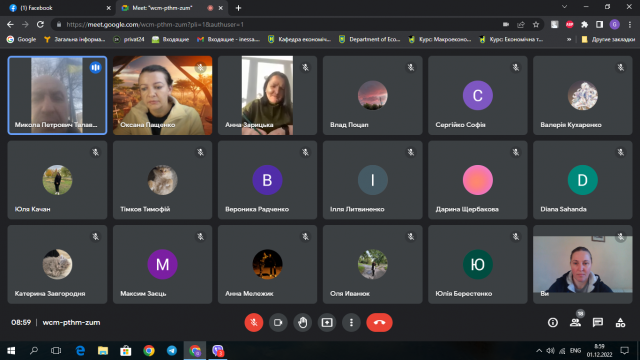Open Extensions puzzle icon
This screenshot has height=360, width=640.
[x=584, y=24]
